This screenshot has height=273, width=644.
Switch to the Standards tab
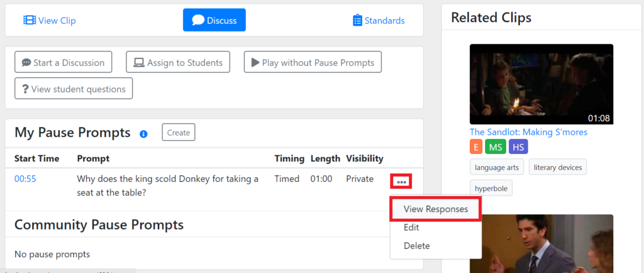pyautogui.click(x=379, y=21)
